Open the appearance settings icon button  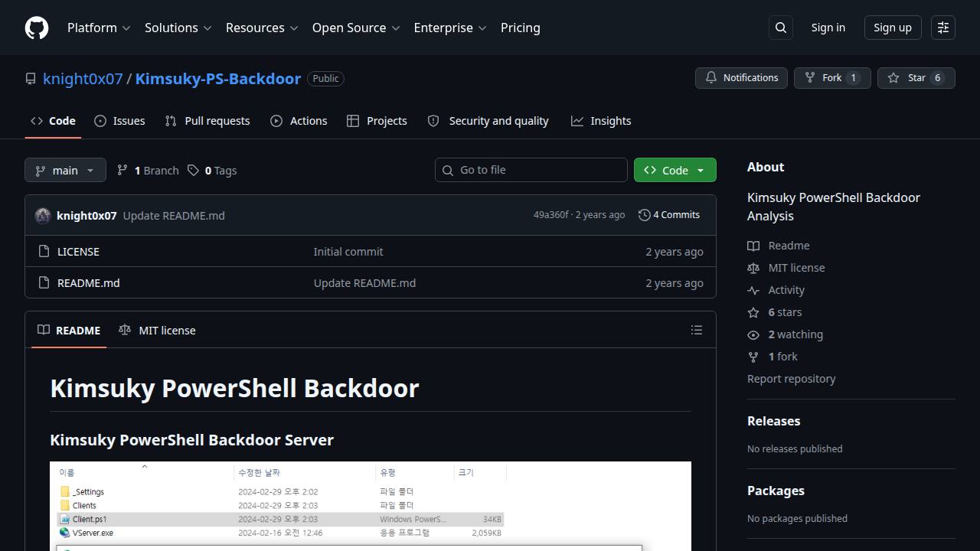(943, 28)
